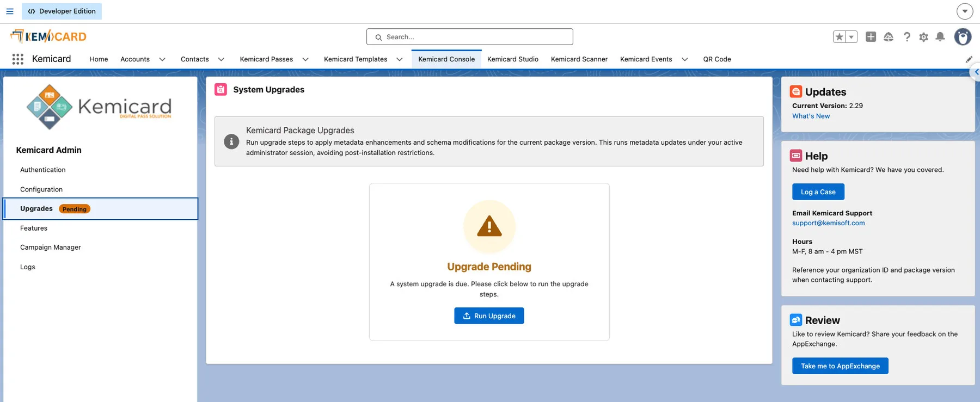Click the Updates panel icon
980x402 pixels.
(x=796, y=91)
